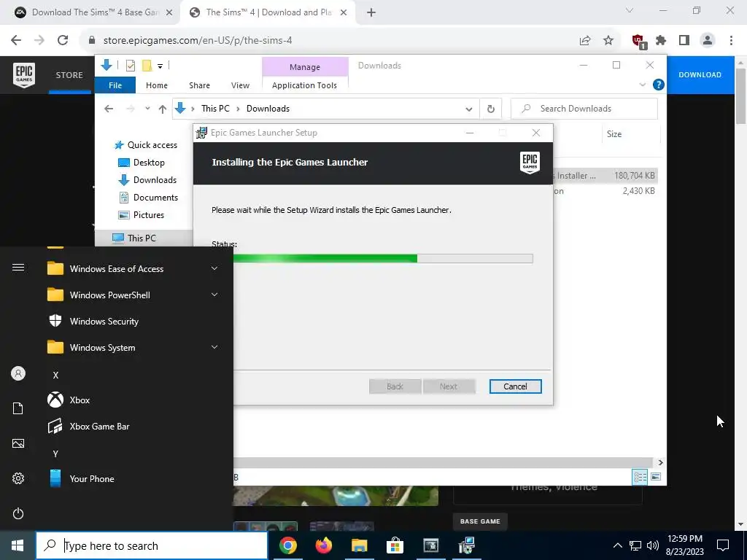Open Microsoft Store from taskbar

pyautogui.click(x=395, y=545)
